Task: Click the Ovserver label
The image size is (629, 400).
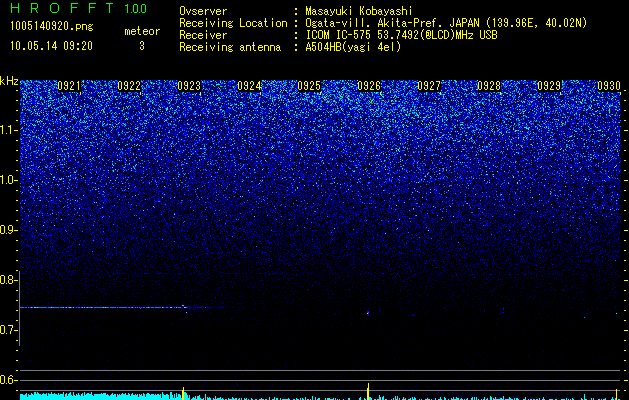Action: (x=203, y=11)
